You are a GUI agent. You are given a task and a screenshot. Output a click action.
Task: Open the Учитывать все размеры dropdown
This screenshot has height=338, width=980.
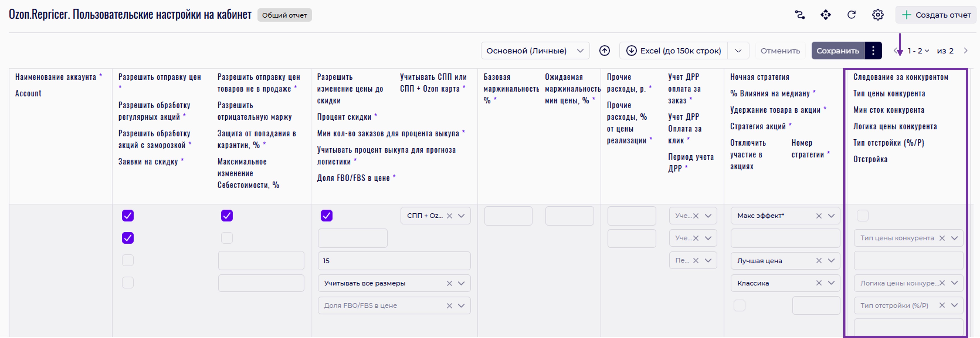(x=461, y=283)
